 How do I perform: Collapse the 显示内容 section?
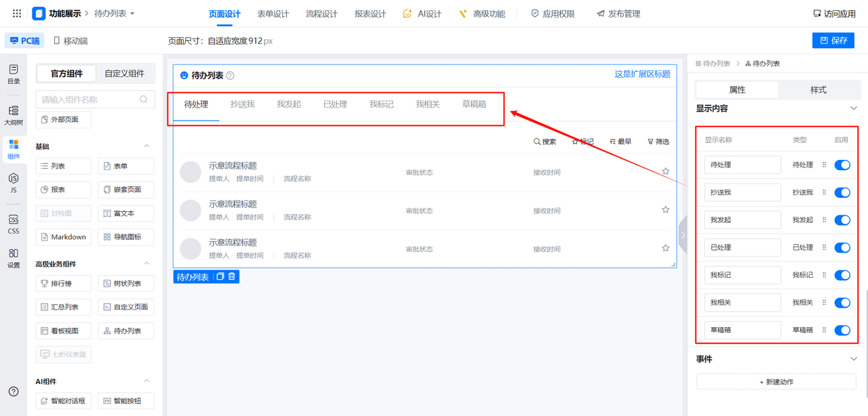coord(853,108)
